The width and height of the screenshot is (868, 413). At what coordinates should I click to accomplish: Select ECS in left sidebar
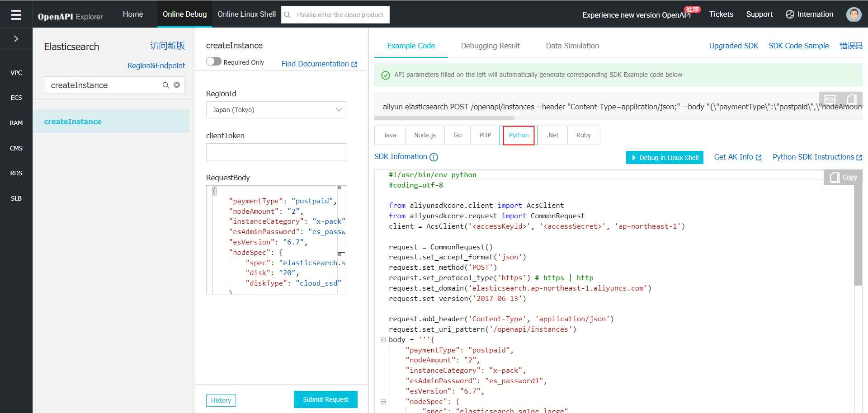(16, 98)
